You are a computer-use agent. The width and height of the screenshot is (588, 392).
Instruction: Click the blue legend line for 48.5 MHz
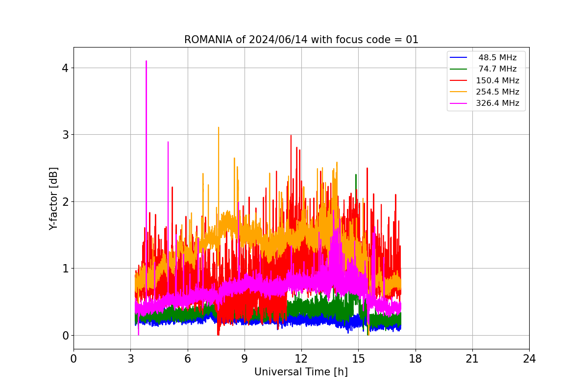point(459,58)
